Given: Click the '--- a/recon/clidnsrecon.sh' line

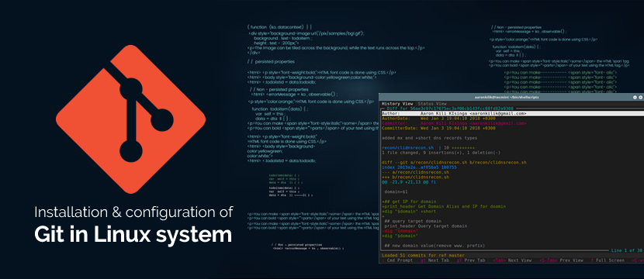Looking at the screenshot, I should pyautogui.click(x=415, y=172).
